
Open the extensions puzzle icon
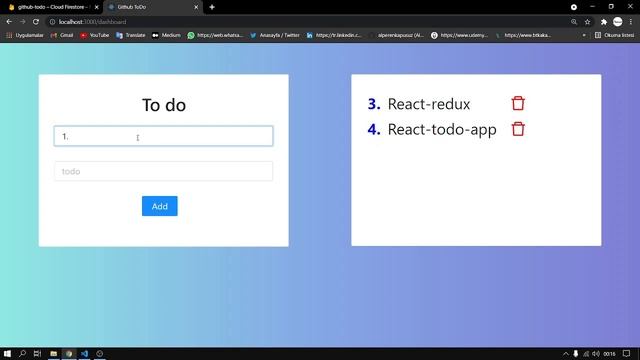604,22
